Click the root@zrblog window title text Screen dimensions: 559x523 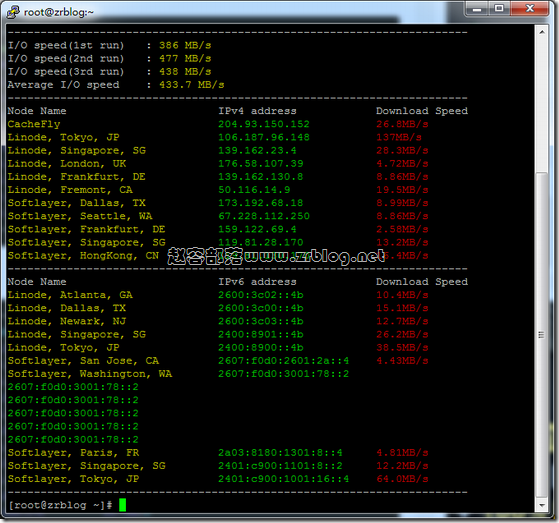[58, 12]
